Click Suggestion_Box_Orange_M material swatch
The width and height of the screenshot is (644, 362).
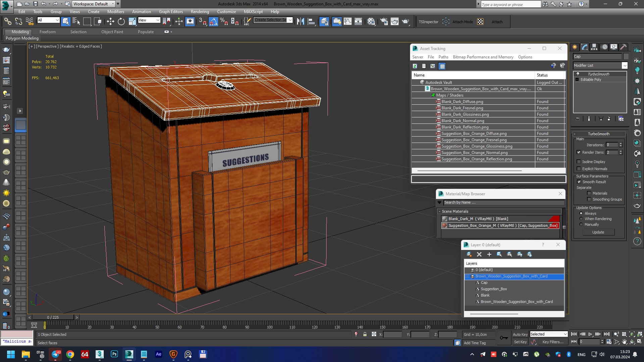click(445, 225)
